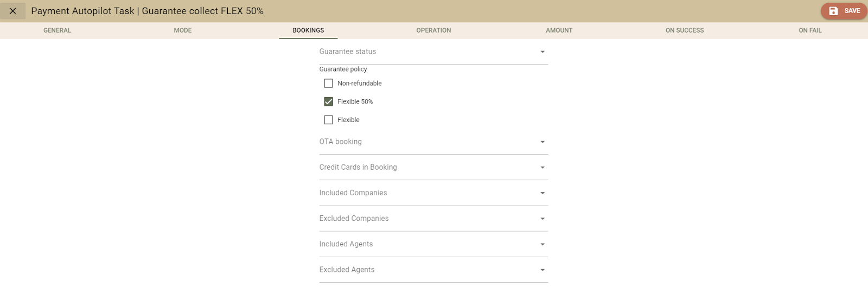Select the Bookings tab
The width and height of the screenshot is (868, 300).
(x=308, y=30)
